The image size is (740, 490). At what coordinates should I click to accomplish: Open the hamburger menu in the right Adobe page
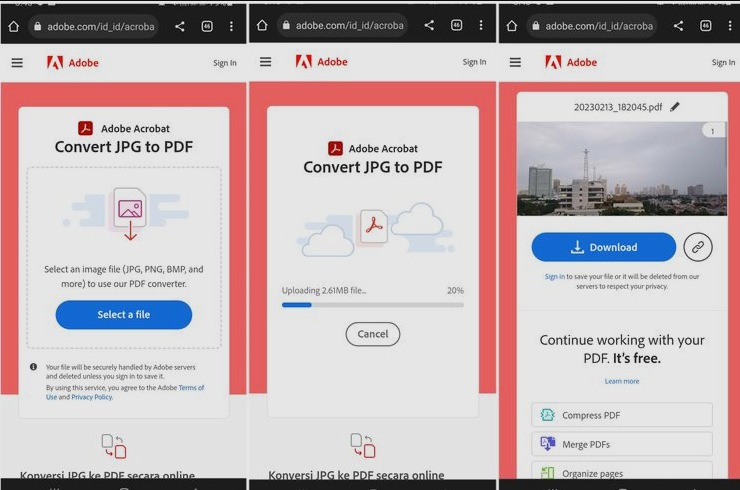[x=515, y=62]
